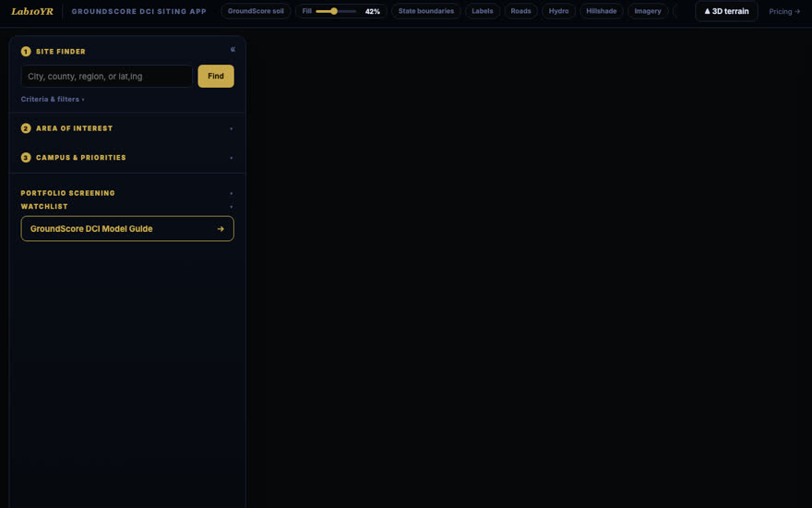The width and height of the screenshot is (812, 508).
Task: Toggle the Imagery layer
Action: (x=648, y=11)
